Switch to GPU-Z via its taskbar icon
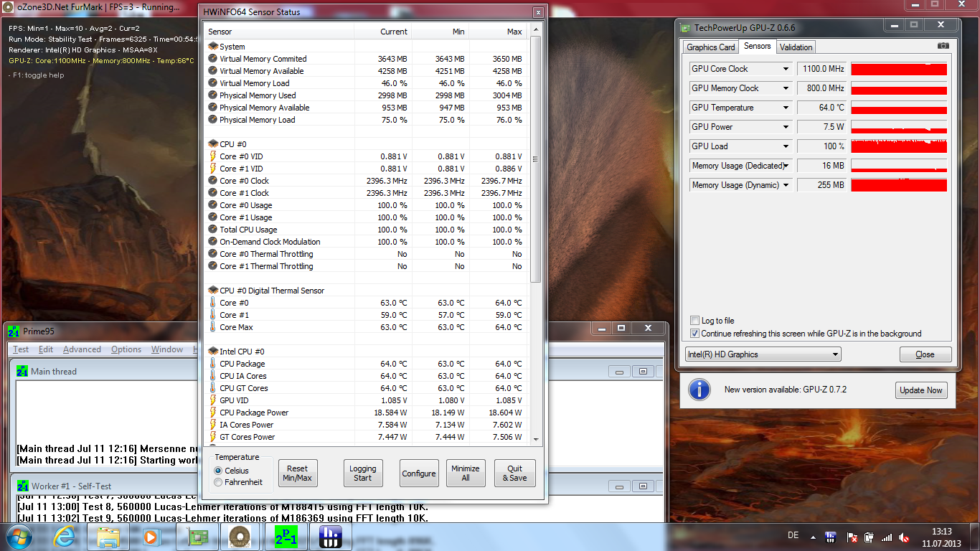The height and width of the screenshot is (551, 980). (197, 536)
